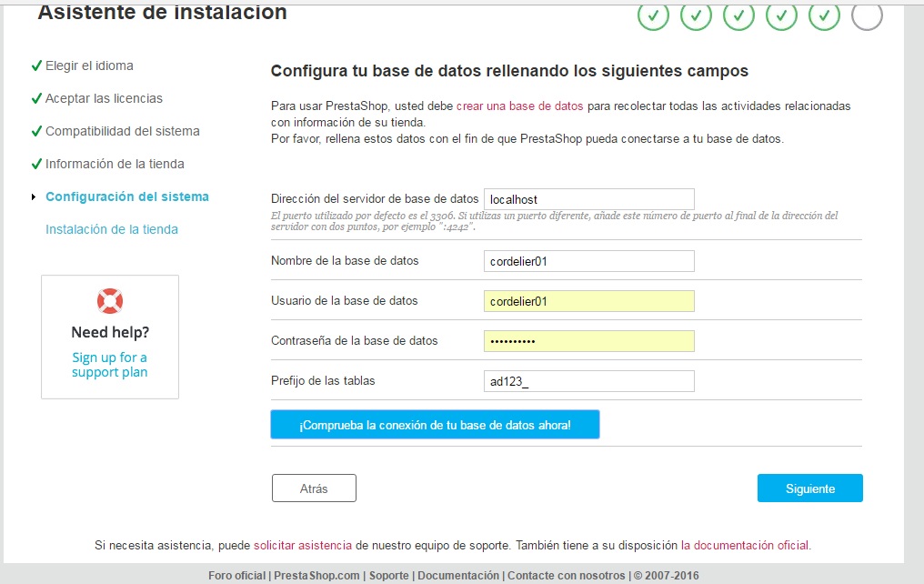Screen dimensions: 924x584
Task: Select Instalación de la tienda step
Action: click(112, 229)
